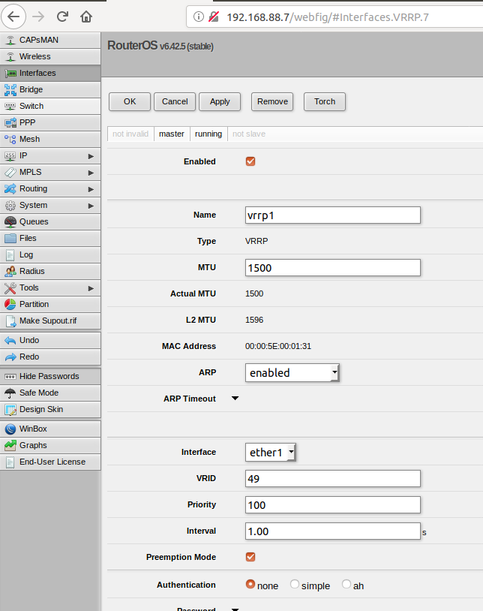
Task: Open Graphs via its chart icon
Action: point(11,445)
